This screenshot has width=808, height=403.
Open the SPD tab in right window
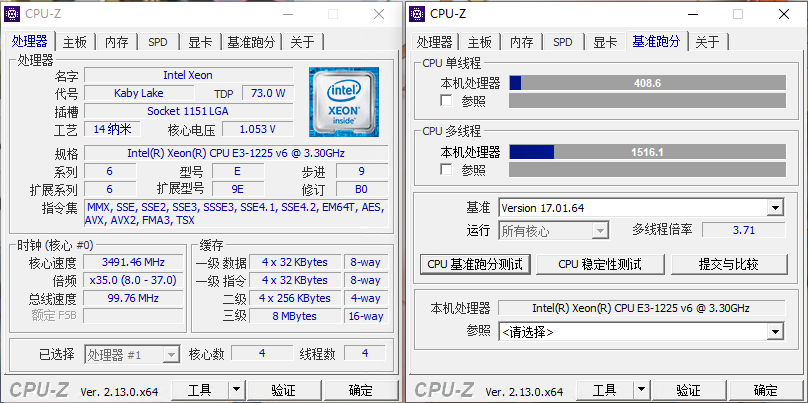pyautogui.click(x=563, y=42)
